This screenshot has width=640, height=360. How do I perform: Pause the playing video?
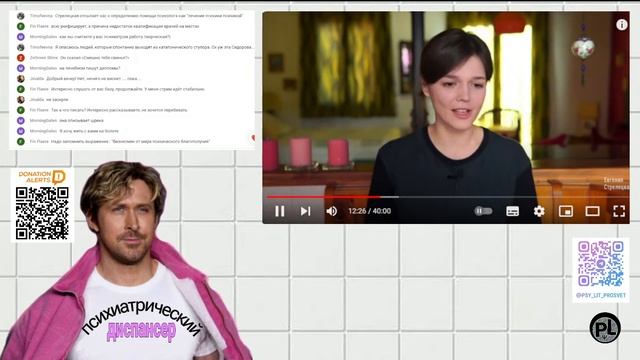click(280, 211)
